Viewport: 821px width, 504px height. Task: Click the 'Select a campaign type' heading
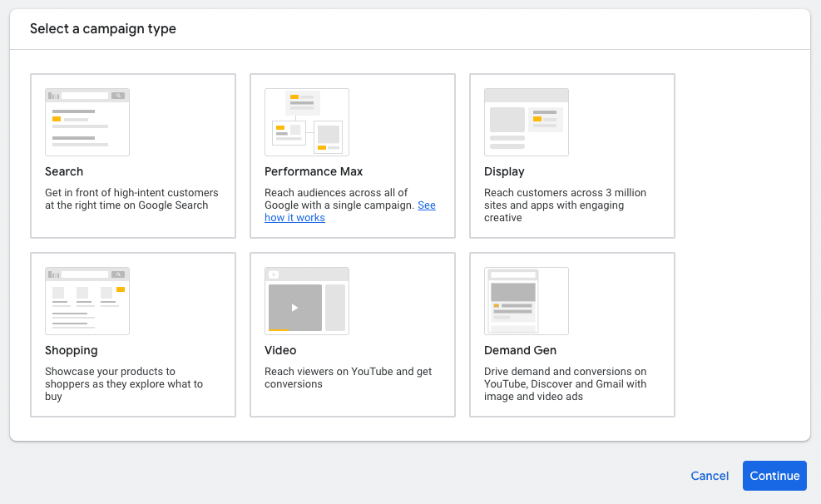point(102,29)
